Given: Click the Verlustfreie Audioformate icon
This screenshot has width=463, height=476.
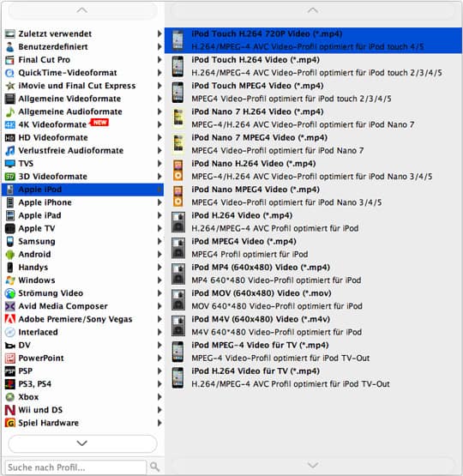Looking at the screenshot, I should click(x=10, y=151).
